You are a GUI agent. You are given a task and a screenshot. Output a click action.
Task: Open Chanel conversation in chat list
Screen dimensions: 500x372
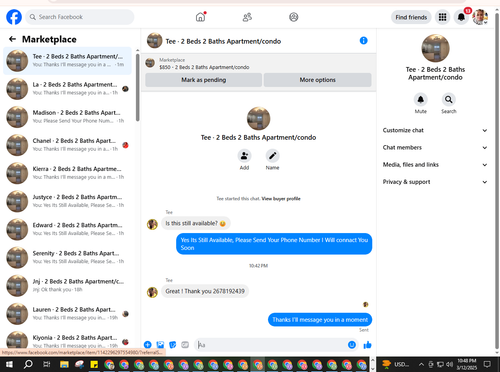[68, 145]
